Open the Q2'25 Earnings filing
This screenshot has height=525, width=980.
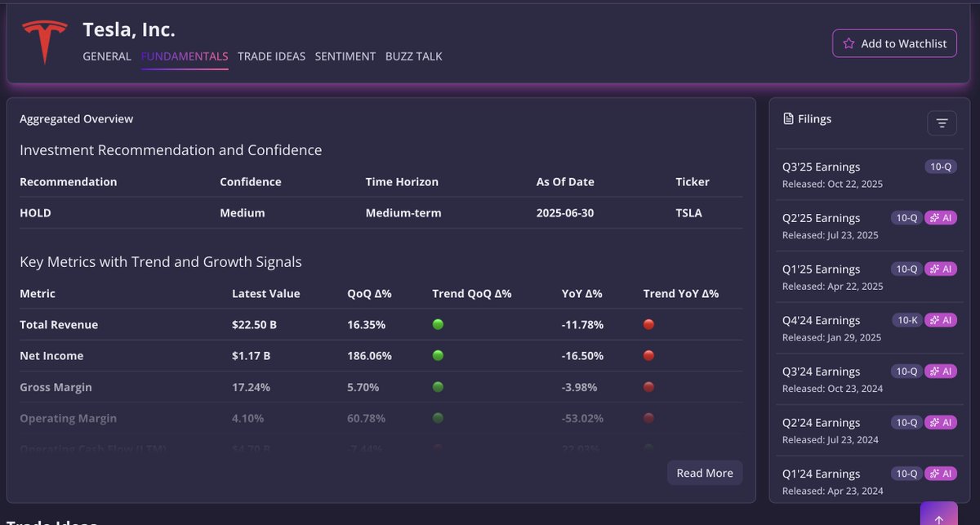tap(870, 225)
